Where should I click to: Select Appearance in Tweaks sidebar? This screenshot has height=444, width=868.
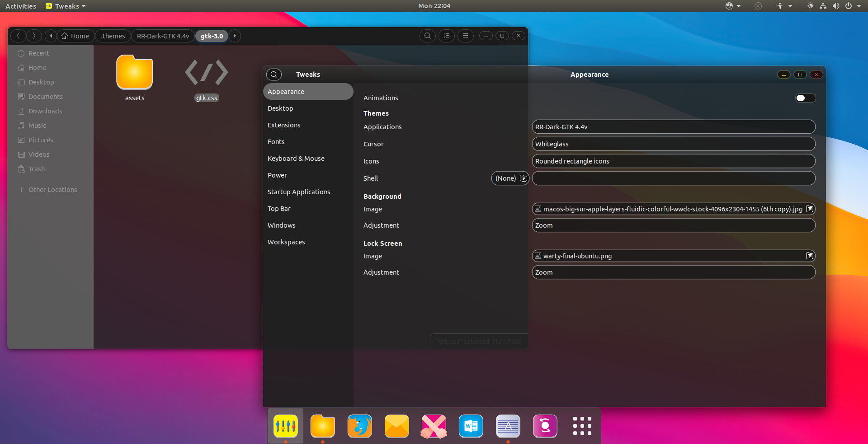[308, 92]
